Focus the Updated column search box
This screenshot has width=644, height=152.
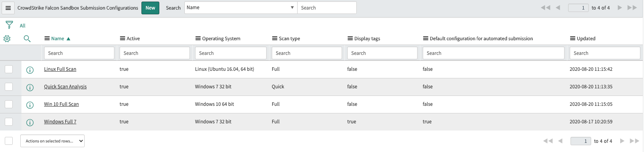pos(605,53)
